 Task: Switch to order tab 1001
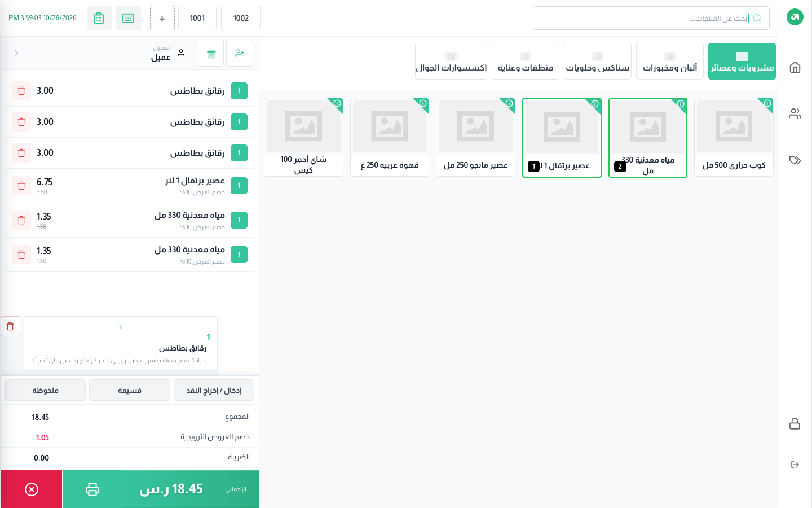(197, 18)
